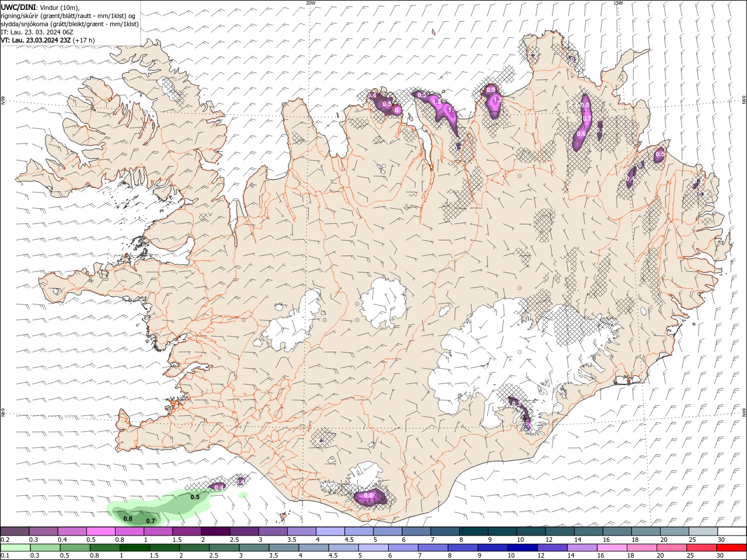Pick the medium green rain swatch labeled 0.5
The image size is (747, 560).
(x=75, y=548)
